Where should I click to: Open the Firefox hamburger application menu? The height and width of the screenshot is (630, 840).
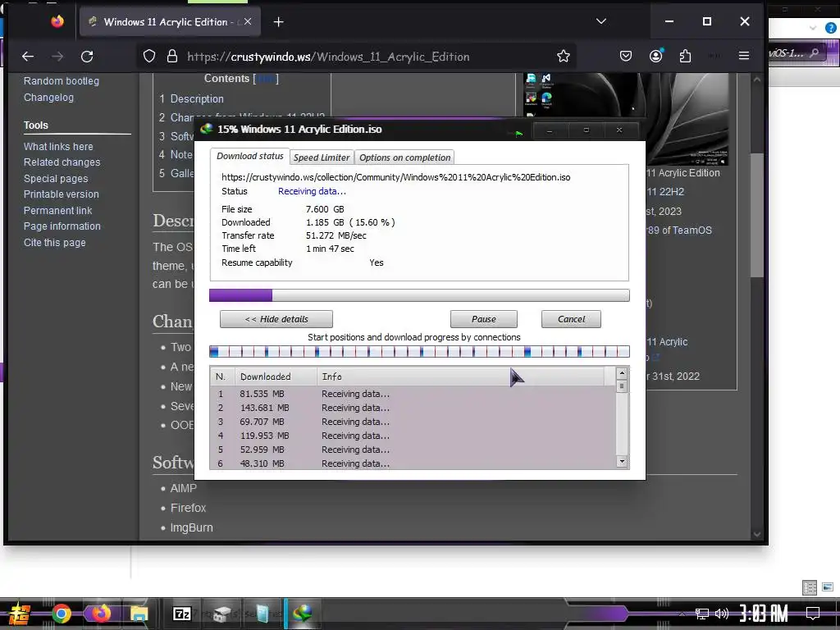click(x=743, y=56)
